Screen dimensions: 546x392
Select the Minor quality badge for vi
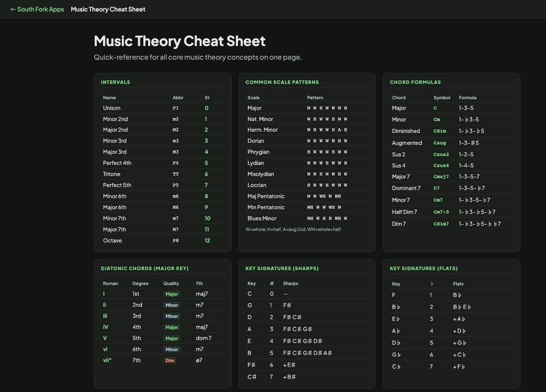click(x=171, y=349)
